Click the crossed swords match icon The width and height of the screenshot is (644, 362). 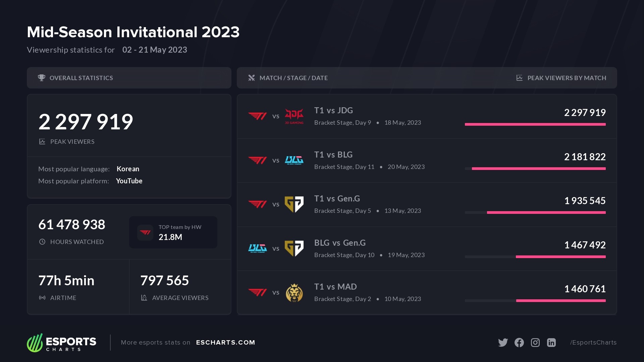click(252, 78)
